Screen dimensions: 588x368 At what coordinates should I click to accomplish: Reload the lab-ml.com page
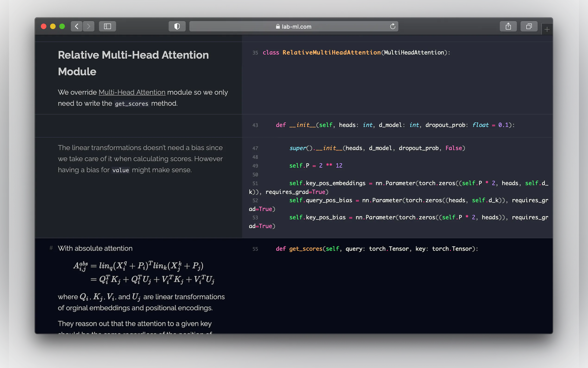[393, 26]
